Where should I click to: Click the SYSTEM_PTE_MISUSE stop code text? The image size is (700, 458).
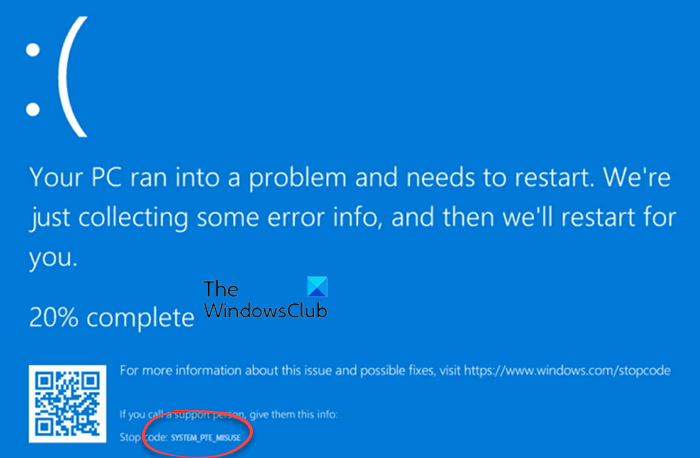pyautogui.click(x=206, y=438)
